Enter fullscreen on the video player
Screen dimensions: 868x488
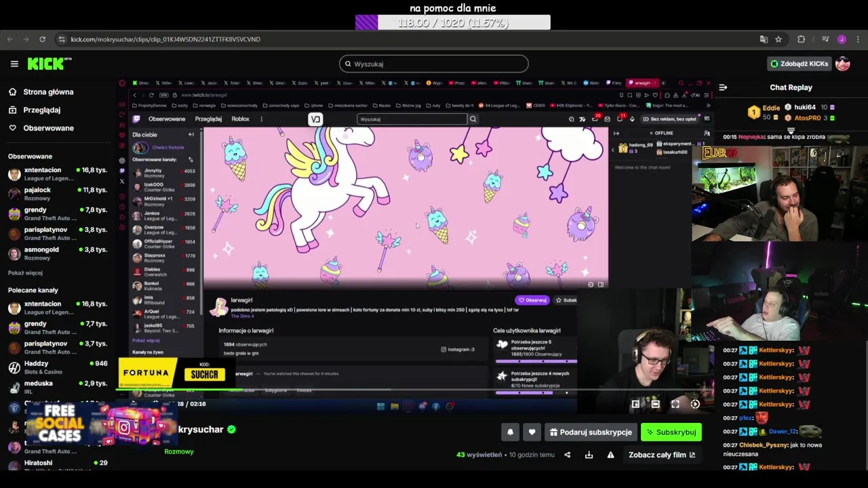(x=675, y=404)
